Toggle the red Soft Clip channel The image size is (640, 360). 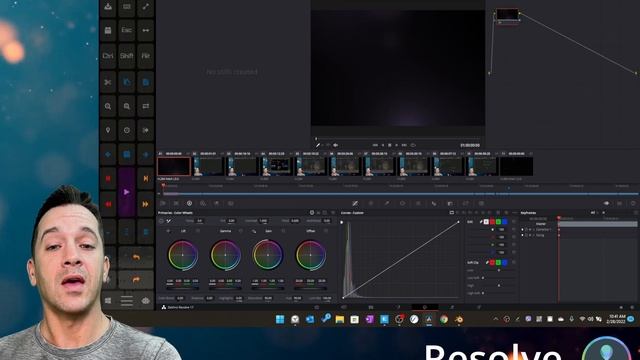click(492, 262)
